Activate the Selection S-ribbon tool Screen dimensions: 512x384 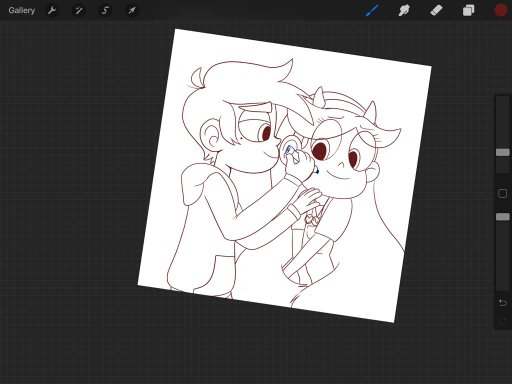(x=105, y=10)
